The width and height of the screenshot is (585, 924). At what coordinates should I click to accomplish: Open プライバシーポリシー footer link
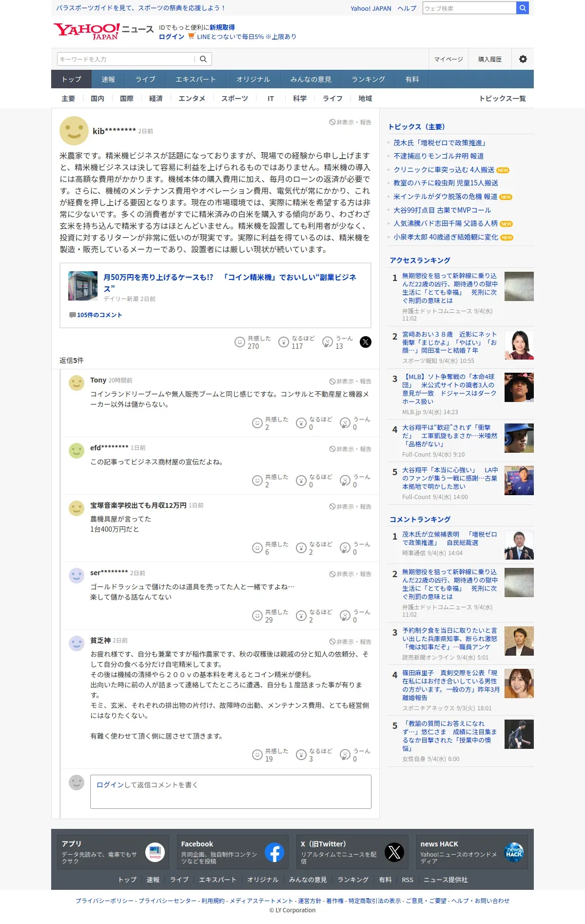click(x=104, y=901)
